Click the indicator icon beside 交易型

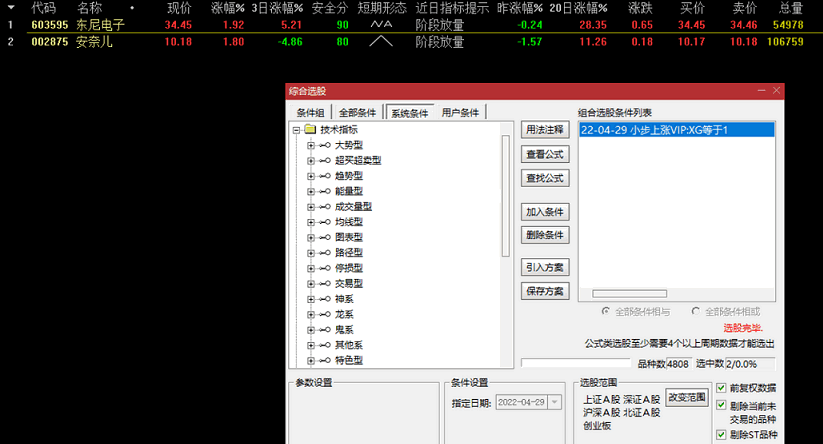[325, 283]
